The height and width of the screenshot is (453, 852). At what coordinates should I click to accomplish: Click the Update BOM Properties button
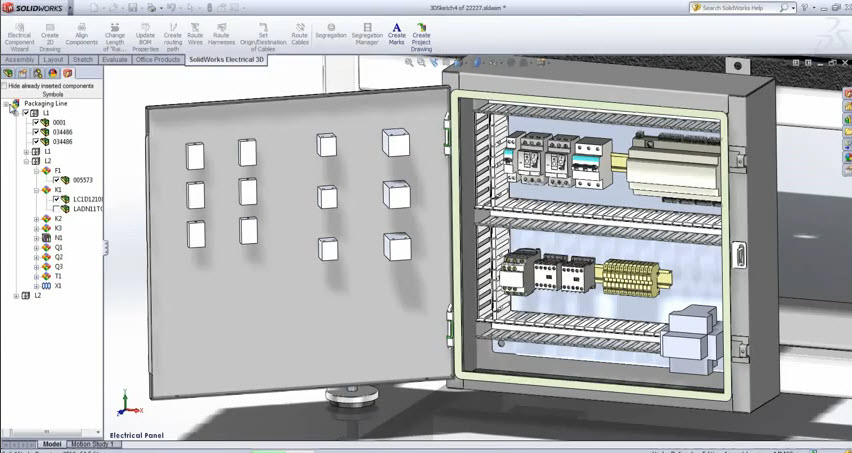click(145, 36)
